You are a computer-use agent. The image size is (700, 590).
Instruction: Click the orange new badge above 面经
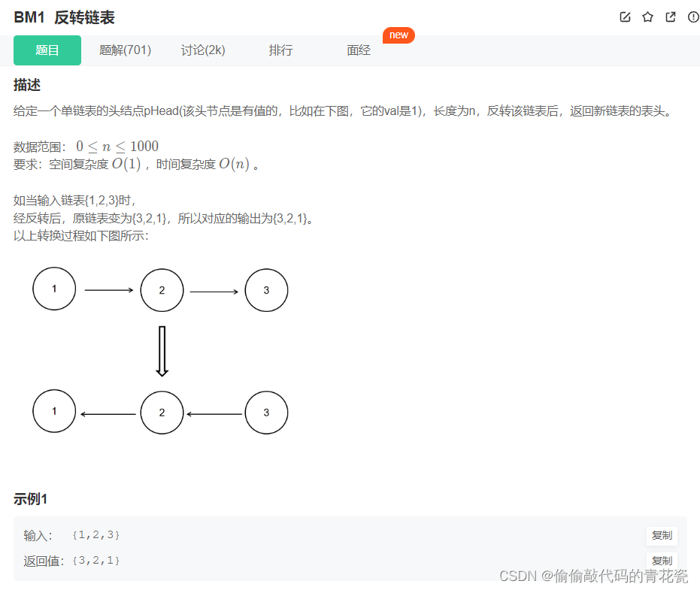398,35
